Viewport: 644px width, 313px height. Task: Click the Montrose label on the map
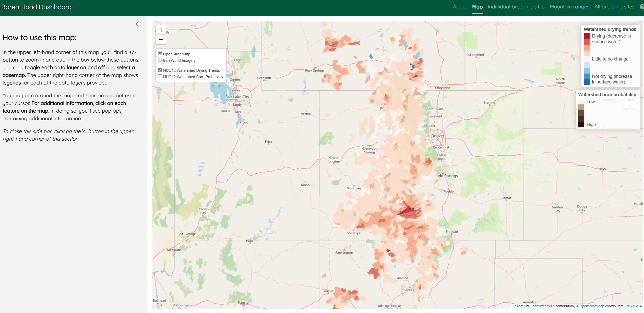(354, 188)
